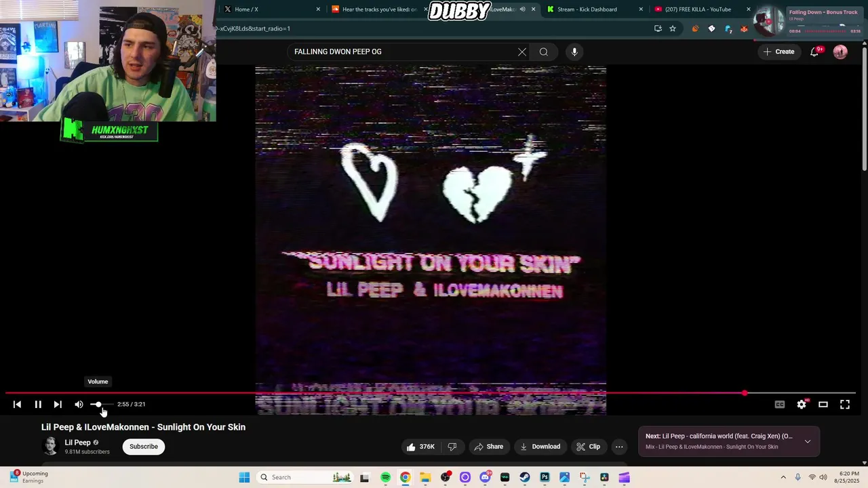
Task: Dislike the video with thumbs down
Action: 452,447
